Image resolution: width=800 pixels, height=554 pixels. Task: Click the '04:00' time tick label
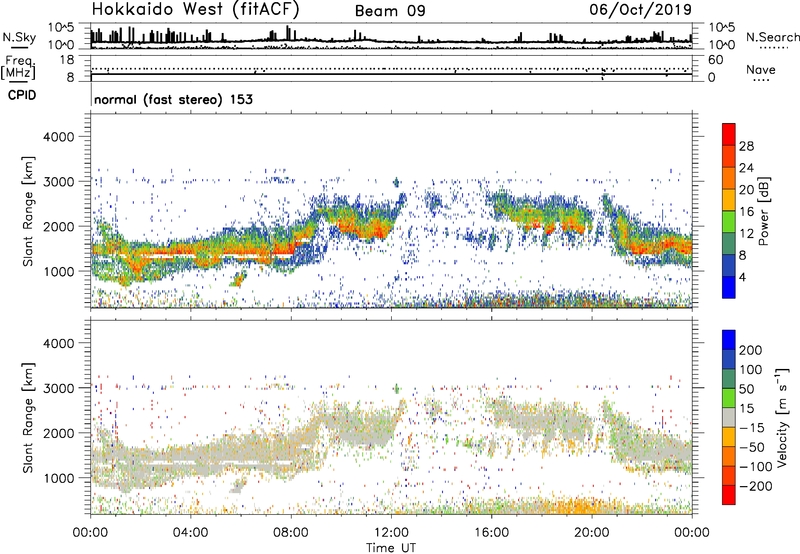point(190,533)
